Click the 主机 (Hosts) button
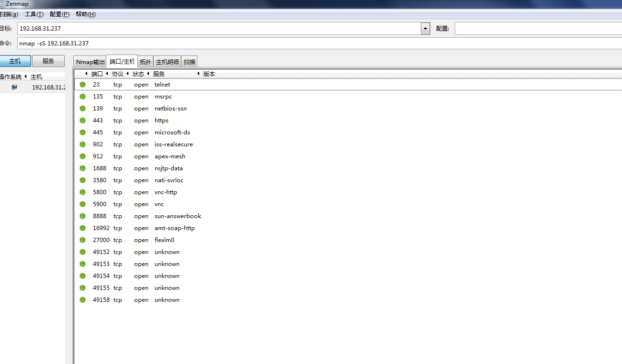 coord(15,61)
